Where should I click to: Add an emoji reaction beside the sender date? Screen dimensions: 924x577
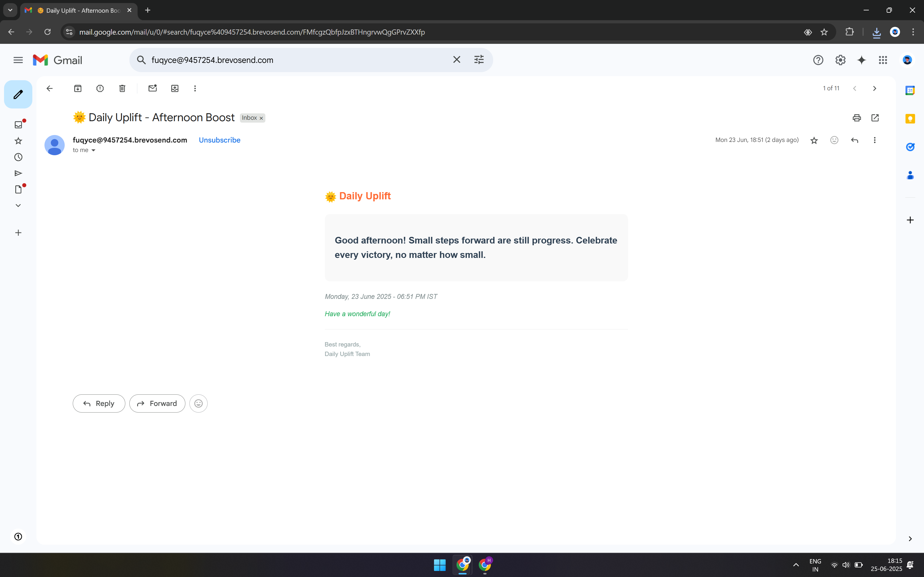834,140
